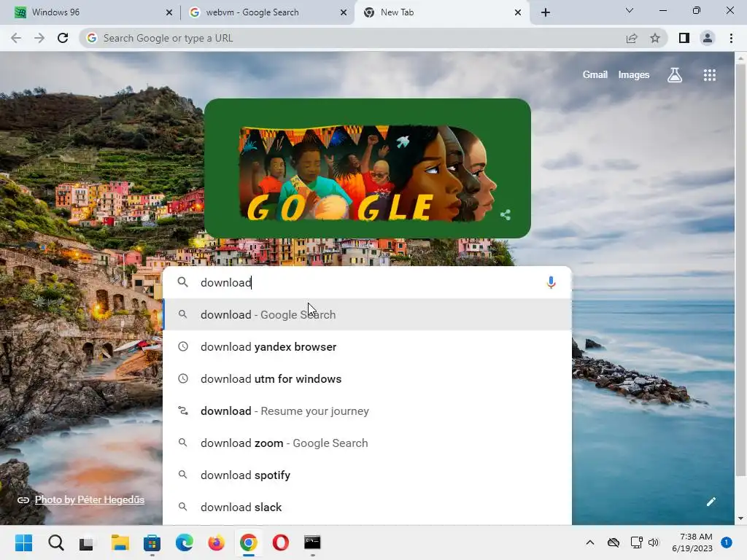Select download - Resume your journey

click(368, 411)
